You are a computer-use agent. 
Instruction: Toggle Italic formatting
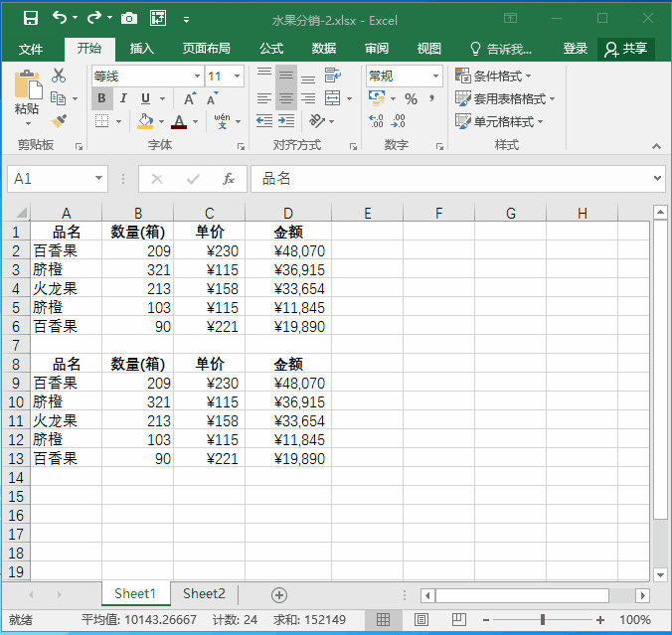[x=123, y=98]
